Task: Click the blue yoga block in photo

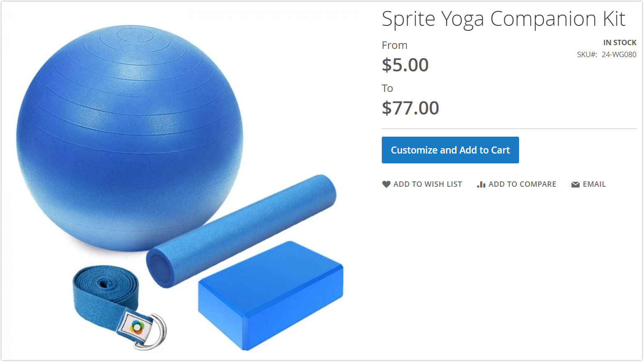Action: pos(271,296)
